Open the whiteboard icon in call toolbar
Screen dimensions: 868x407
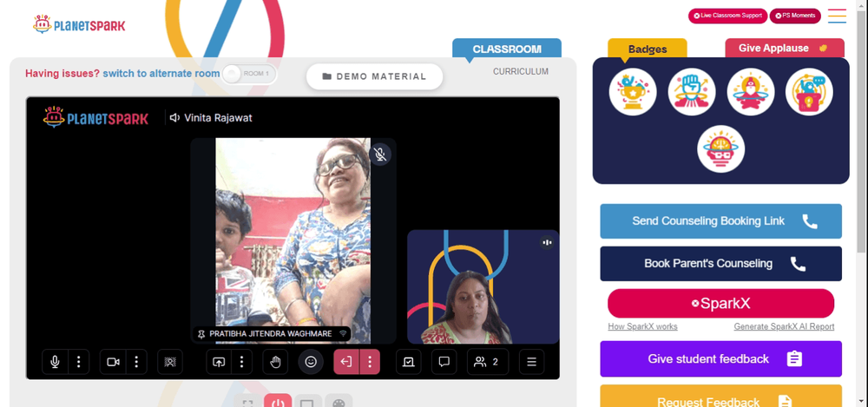tap(409, 362)
